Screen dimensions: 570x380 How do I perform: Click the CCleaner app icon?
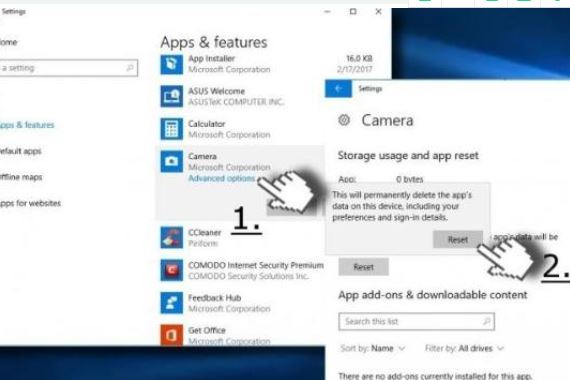pyautogui.click(x=172, y=237)
